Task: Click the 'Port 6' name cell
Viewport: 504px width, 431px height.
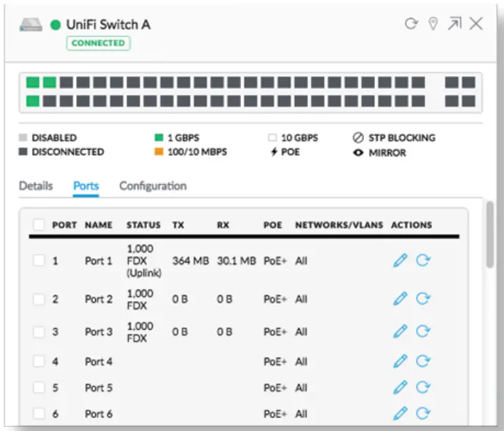Action: (x=98, y=414)
